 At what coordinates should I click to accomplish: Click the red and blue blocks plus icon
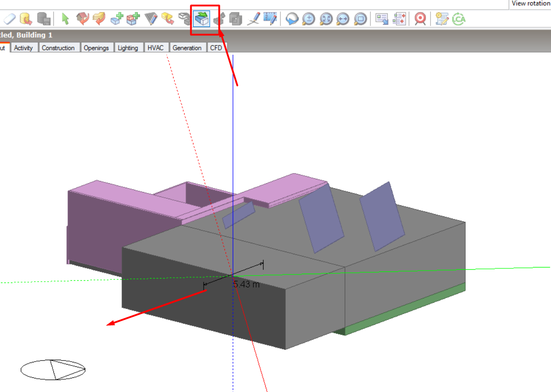click(133, 19)
